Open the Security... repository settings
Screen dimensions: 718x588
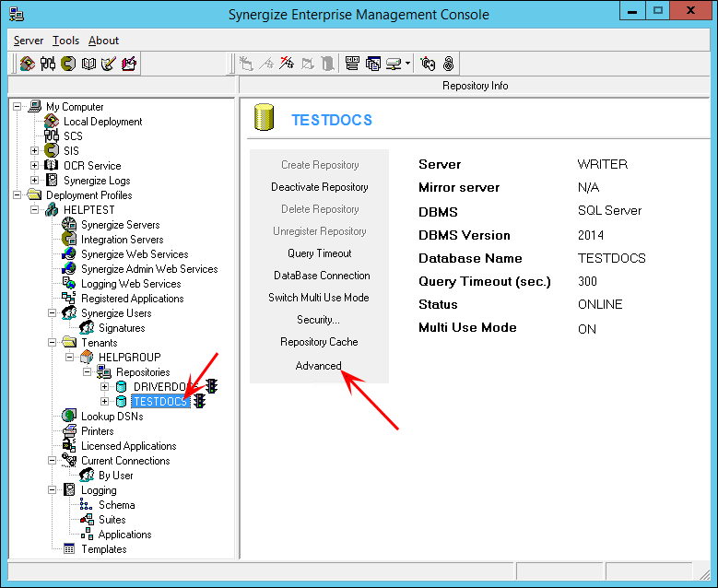pos(319,320)
